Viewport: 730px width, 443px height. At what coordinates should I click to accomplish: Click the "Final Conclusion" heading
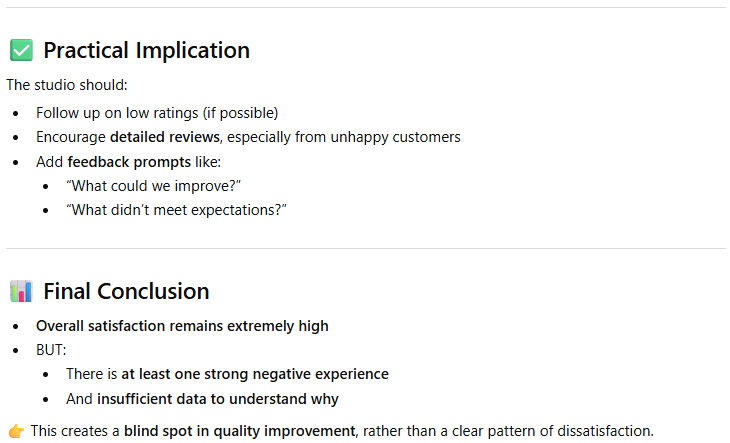click(x=126, y=291)
